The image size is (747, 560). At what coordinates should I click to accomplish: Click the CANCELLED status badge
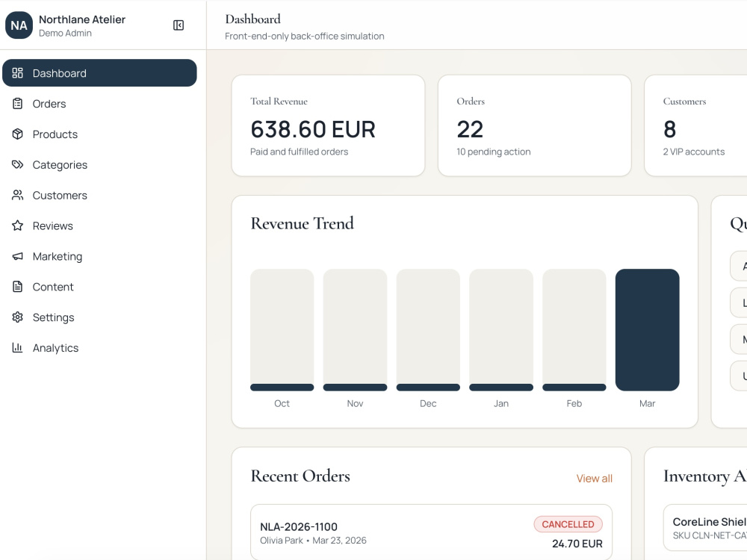coord(568,524)
